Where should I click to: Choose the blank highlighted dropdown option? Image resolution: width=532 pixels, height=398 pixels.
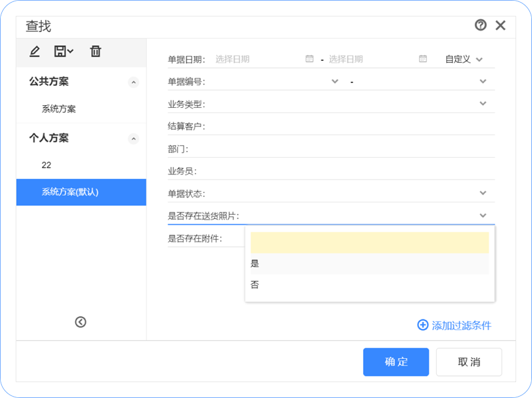coord(369,242)
